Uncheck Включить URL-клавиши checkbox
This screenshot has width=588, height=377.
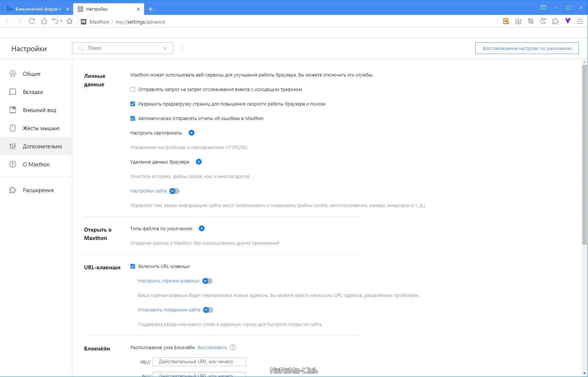point(133,266)
